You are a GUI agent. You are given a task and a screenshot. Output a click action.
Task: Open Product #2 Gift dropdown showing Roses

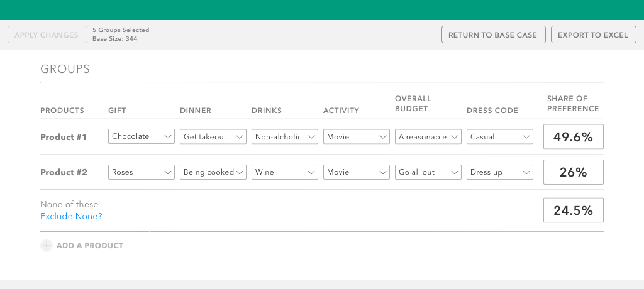click(141, 172)
